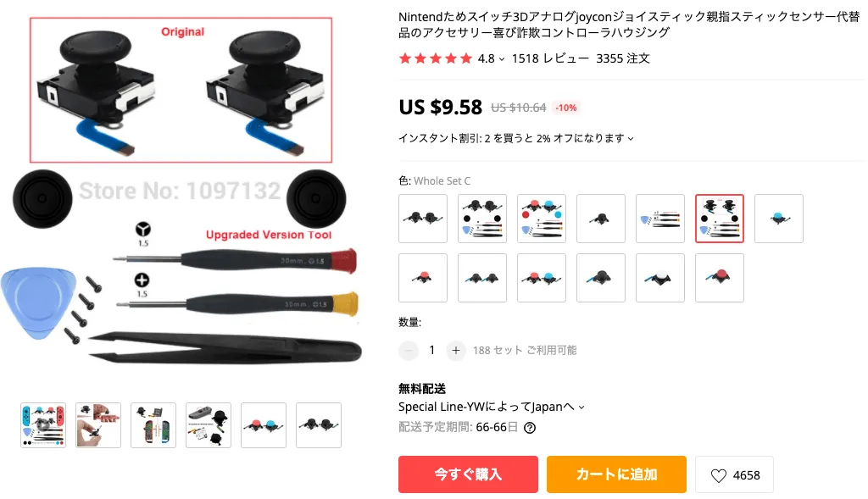Viewport: 868px width, 499px height.
Task: Select the single blue joystick color option
Action: coord(778,219)
